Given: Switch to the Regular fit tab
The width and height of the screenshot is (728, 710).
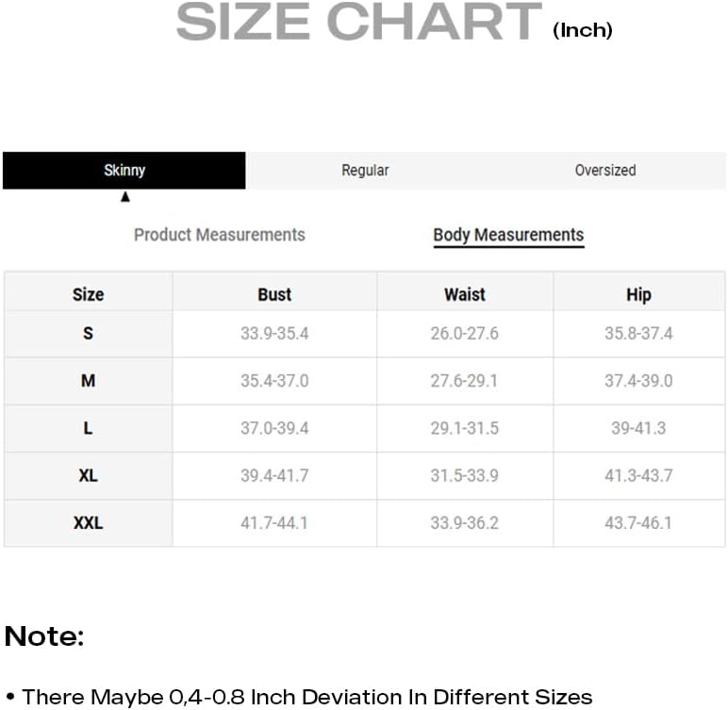Looking at the screenshot, I should click(x=365, y=171).
